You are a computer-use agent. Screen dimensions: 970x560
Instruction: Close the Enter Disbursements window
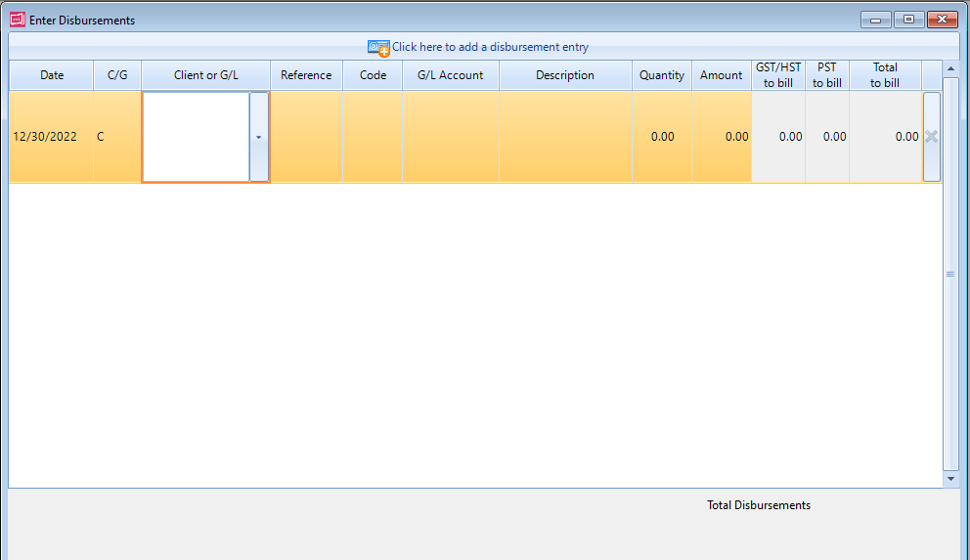point(943,20)
